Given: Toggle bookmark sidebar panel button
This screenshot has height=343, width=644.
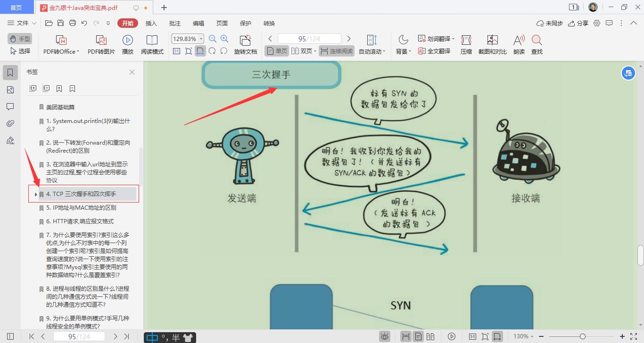Looking at the screenshot, I should [10, 73].
